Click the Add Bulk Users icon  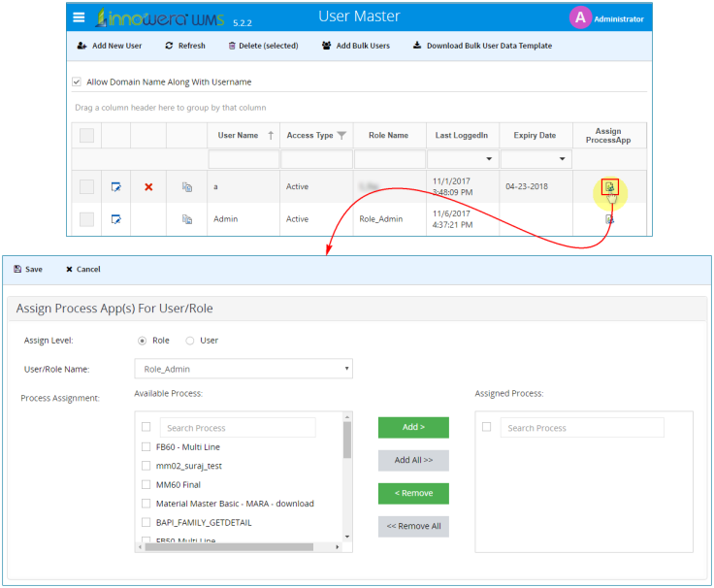[x=327, y=46]
